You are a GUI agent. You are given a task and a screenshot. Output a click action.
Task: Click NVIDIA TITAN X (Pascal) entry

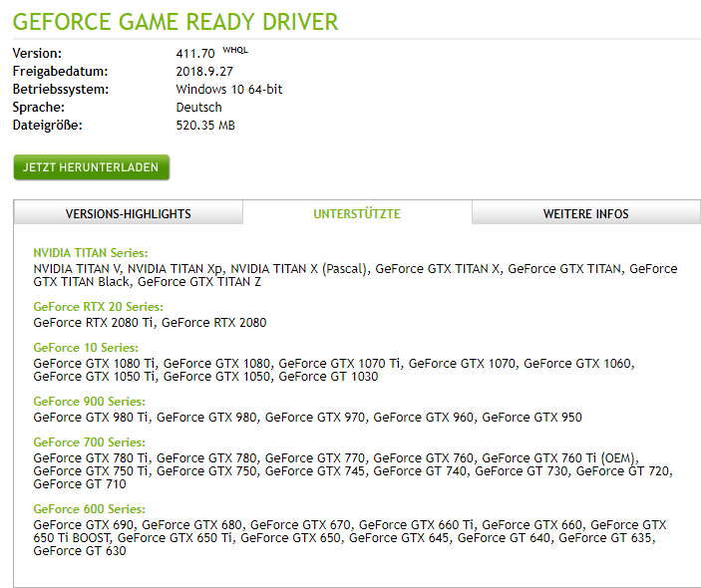coord(298,268)
